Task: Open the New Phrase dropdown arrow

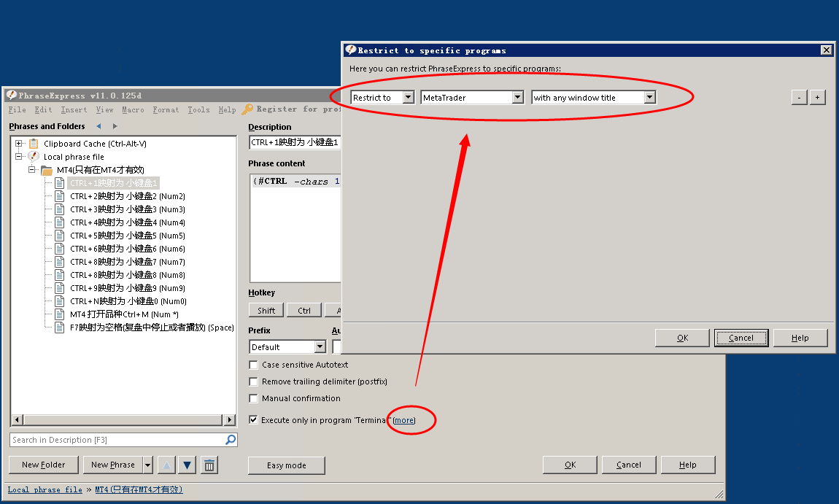Action: coord(147,465)
